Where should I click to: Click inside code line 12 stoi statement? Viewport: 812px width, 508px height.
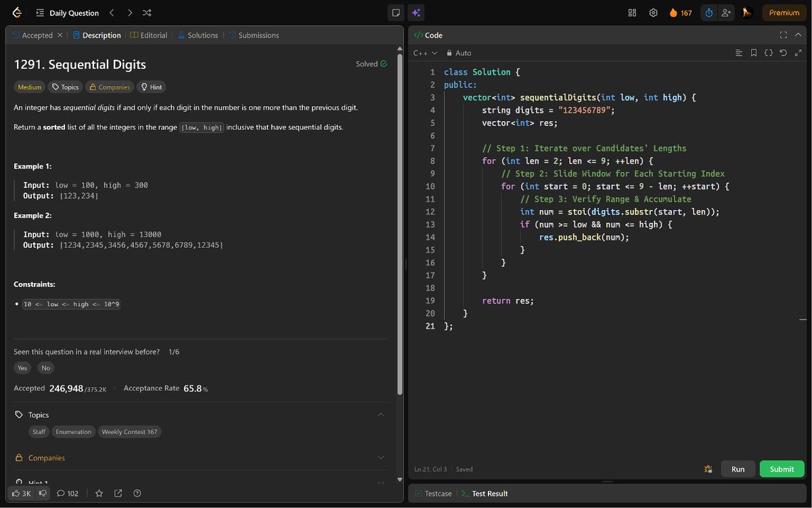pyautogui.click(x=620, y=212)
